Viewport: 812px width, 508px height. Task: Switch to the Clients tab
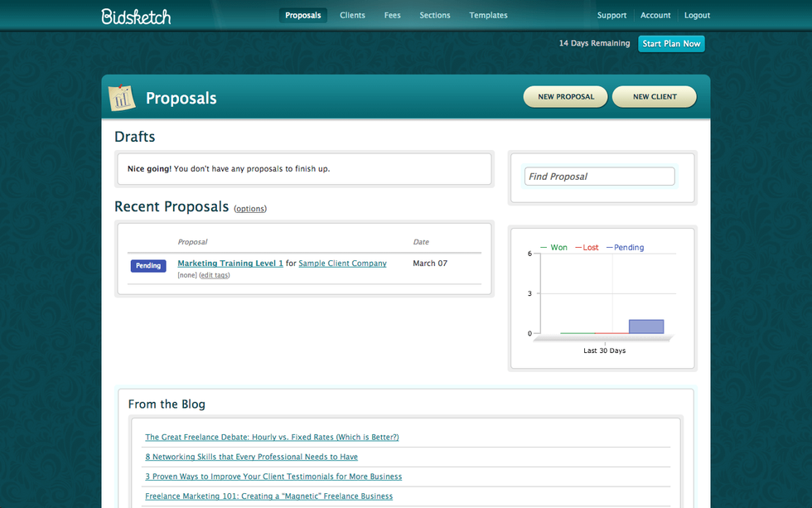tap(352, 15)
